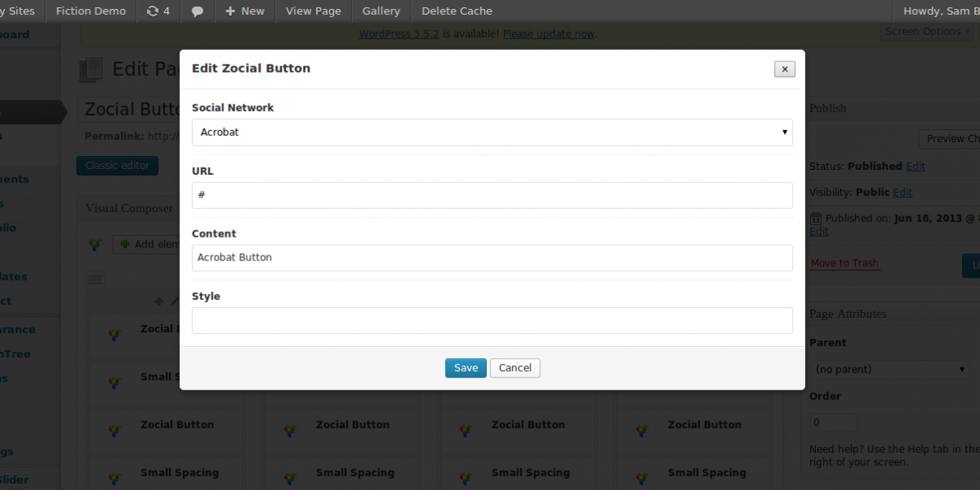The image size is (980, 490).
Task: Cancel the Edit Zocial Button dialog
Action: 515,368
